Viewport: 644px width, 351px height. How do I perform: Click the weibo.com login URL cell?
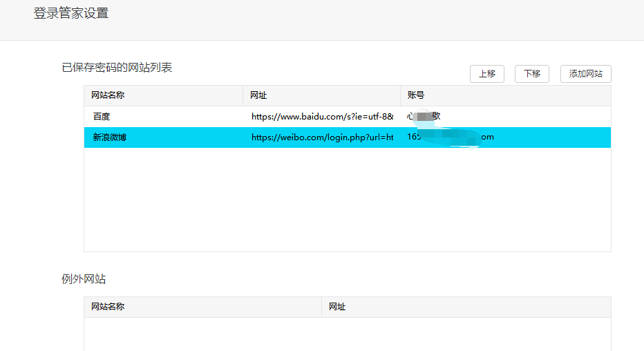(321, 137)
